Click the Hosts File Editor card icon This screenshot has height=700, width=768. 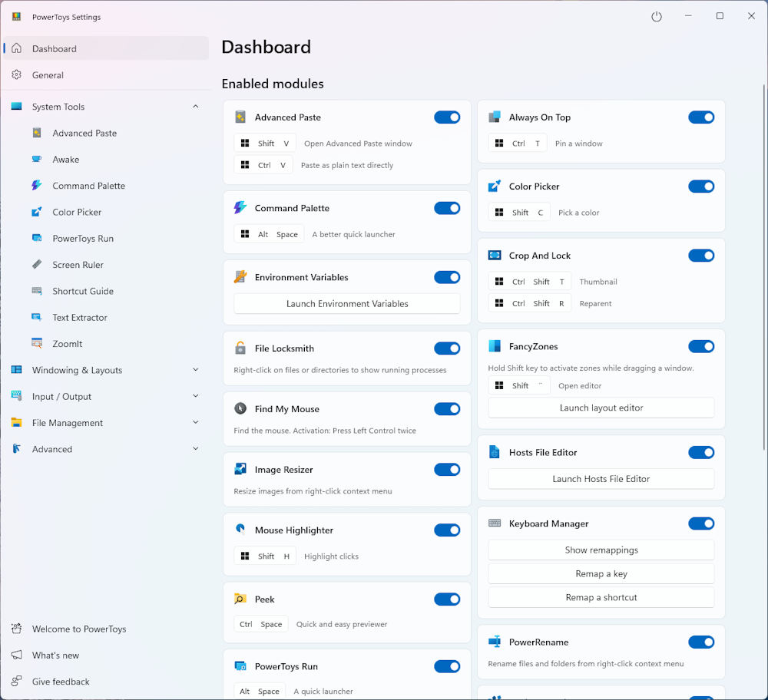click(x=494, y=452)
